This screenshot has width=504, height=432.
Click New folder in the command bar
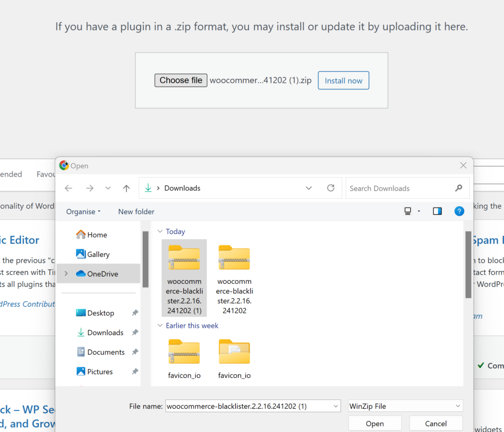136,211
